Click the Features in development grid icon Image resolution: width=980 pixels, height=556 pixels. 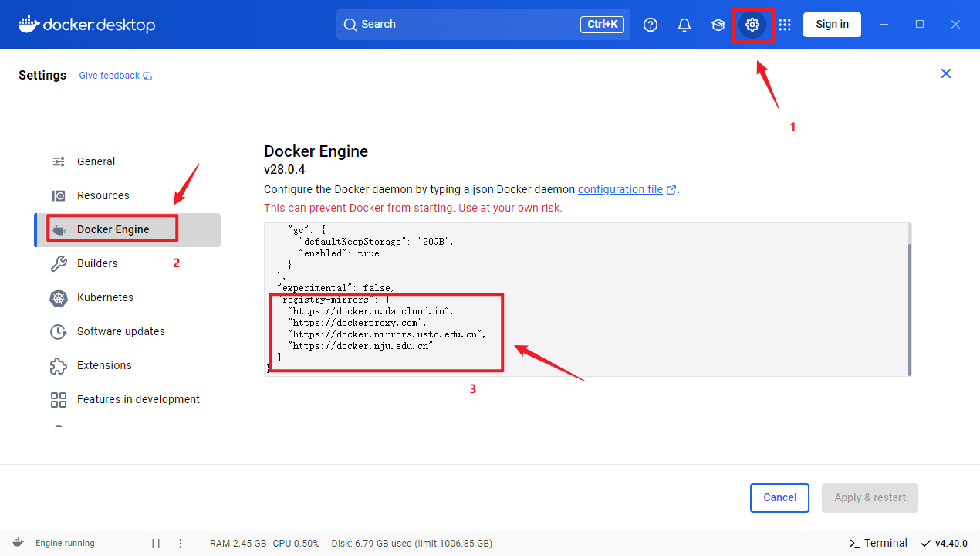click(x=59, y=399)
